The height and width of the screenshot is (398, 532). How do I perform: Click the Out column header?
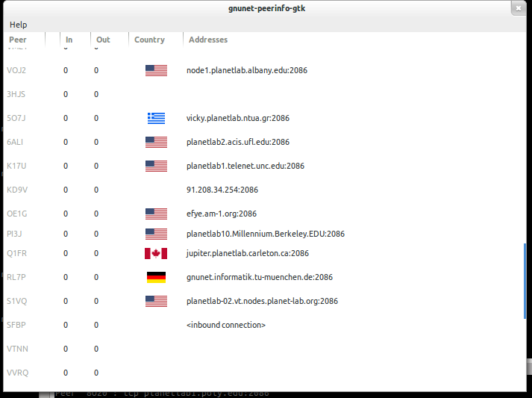pos(103,40)
